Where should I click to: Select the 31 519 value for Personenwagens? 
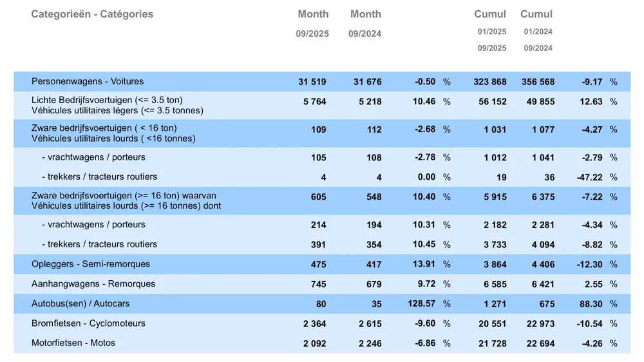pos(312,82)
